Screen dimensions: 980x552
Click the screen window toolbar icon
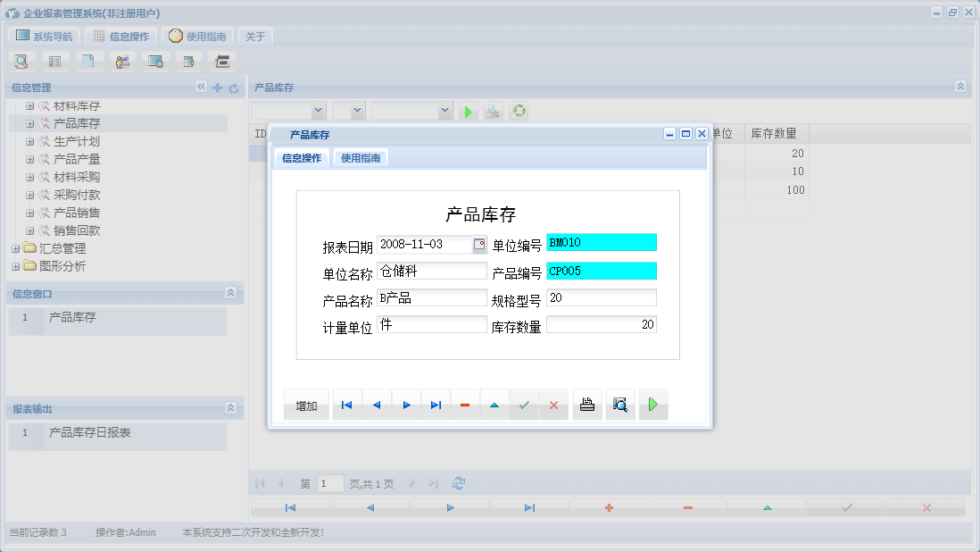tap(155, 62)
